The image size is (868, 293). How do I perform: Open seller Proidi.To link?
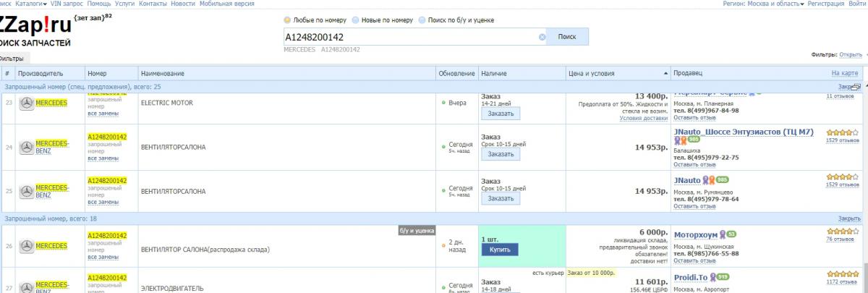pos(690,277)
